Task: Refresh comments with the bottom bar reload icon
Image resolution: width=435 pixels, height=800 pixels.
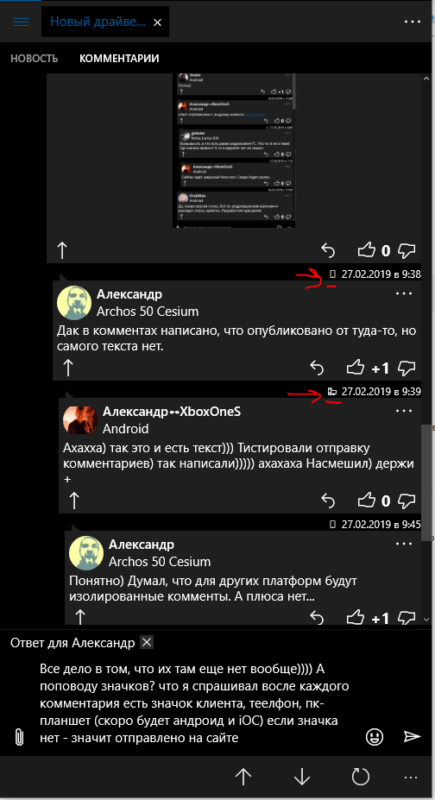Action: tap(361, 777)
